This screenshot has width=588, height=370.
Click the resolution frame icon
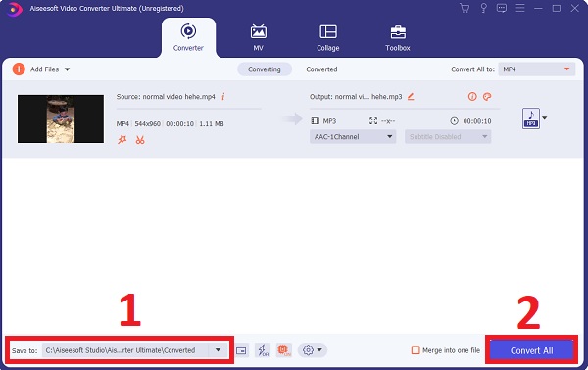(373, 121)
